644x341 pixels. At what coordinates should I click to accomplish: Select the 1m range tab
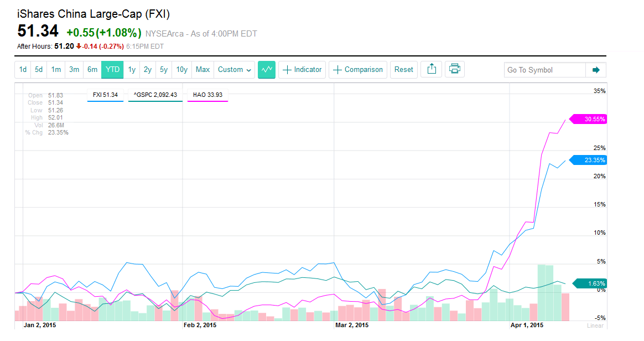(x=56, y=70)
